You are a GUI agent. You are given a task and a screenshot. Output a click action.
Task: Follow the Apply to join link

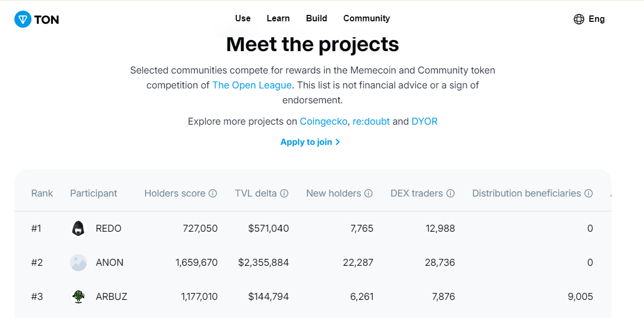[310, 142]
